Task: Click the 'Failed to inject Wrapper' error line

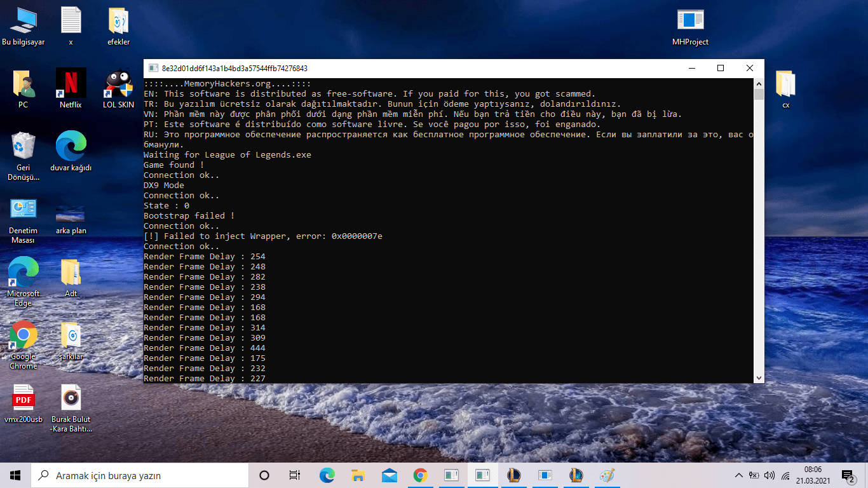Action: point(263,236)
